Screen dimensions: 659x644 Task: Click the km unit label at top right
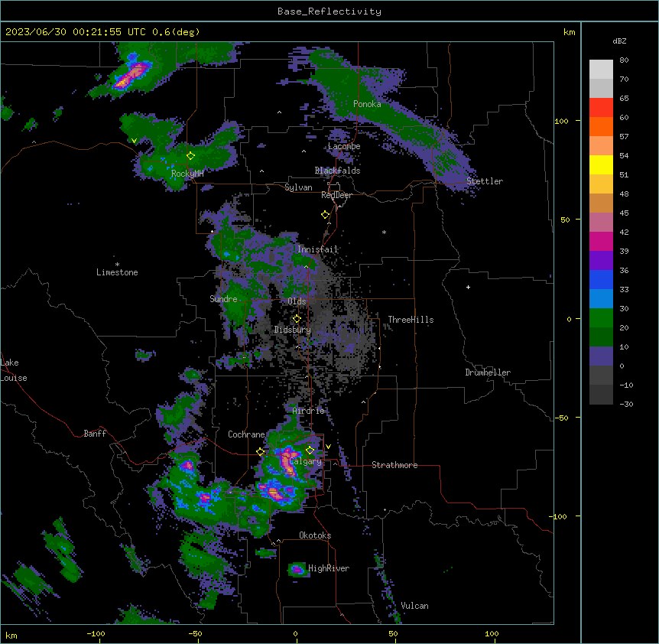(x=569, y=32)
